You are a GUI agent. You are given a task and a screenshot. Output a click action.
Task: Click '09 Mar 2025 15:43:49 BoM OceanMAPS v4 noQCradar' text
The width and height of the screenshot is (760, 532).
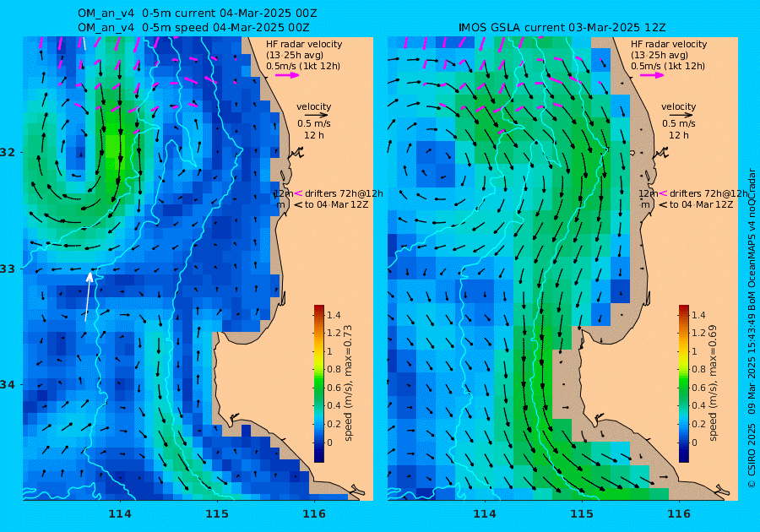[x=752, y=291]
